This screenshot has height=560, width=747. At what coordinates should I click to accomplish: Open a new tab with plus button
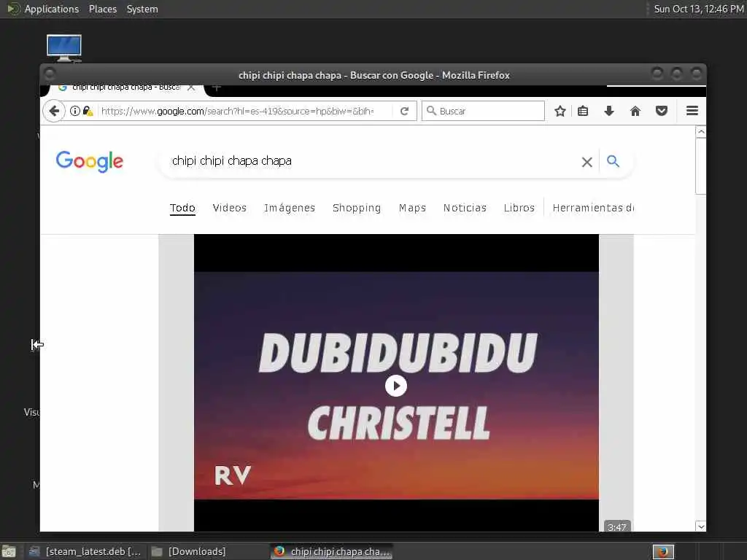216,87
